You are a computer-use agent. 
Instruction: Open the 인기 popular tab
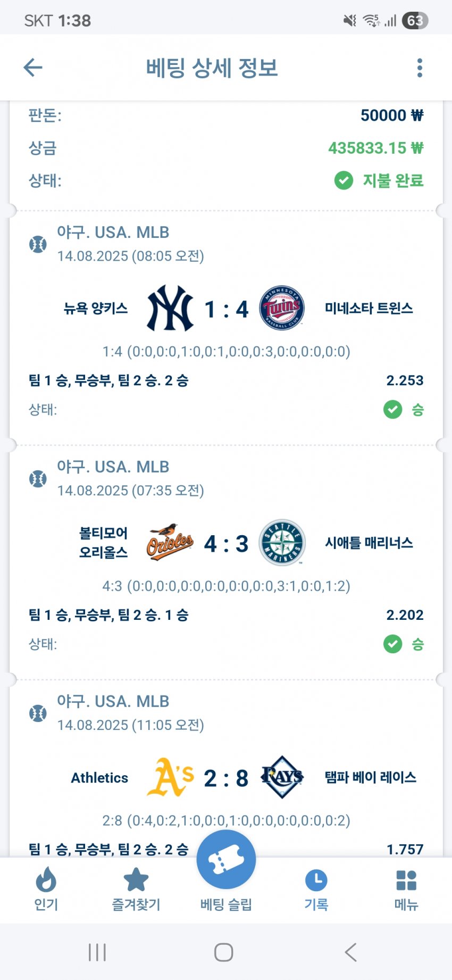click(x=46, y=890)
